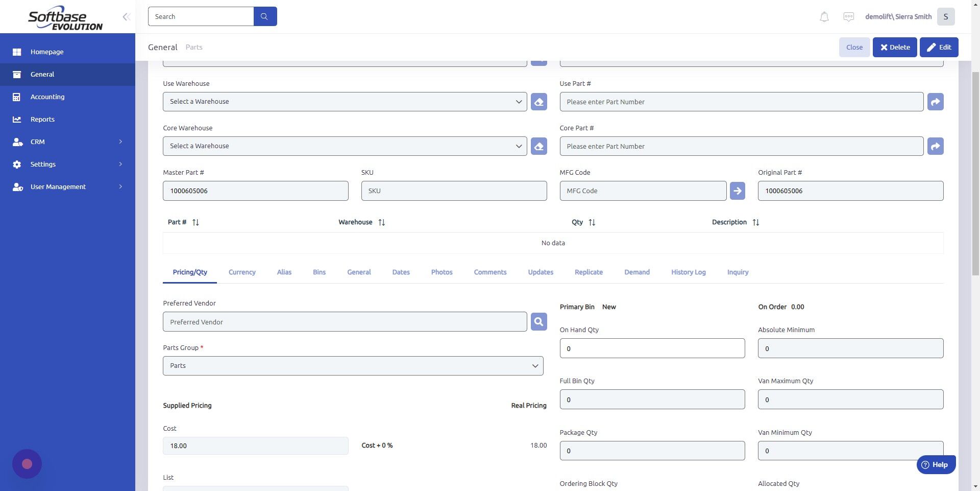
Task: Click the clear icon beside Use Warehouse
Action: point(538,101)
